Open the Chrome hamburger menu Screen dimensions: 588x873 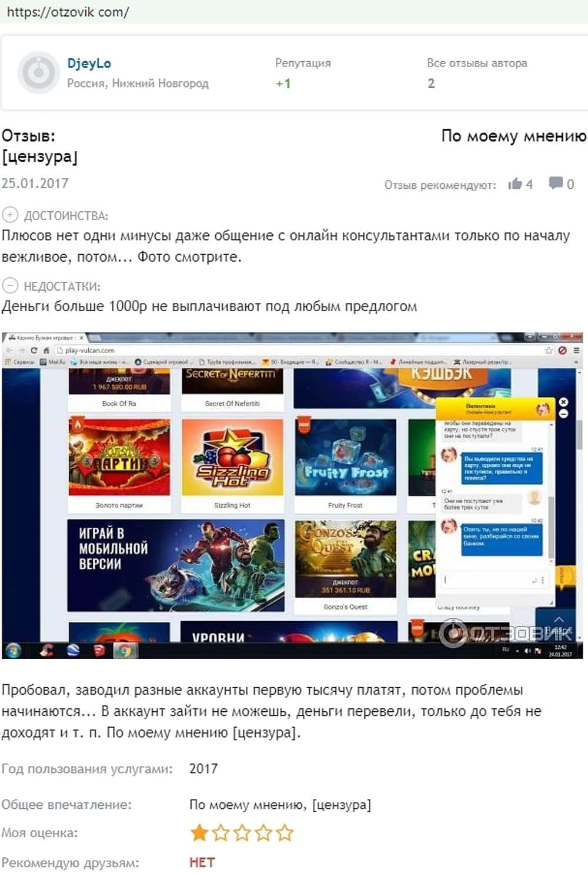pos(576,350)
